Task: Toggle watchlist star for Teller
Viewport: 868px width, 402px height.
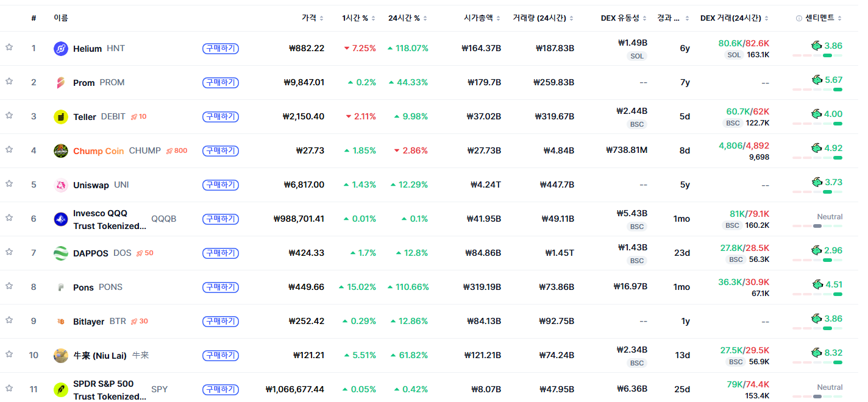Action: point(9,116)
